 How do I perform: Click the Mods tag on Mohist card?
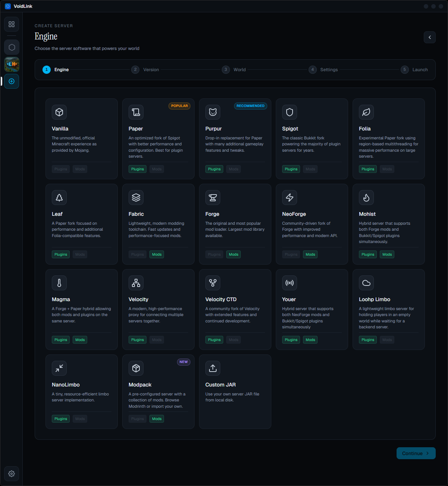click(x=387, y=255)
